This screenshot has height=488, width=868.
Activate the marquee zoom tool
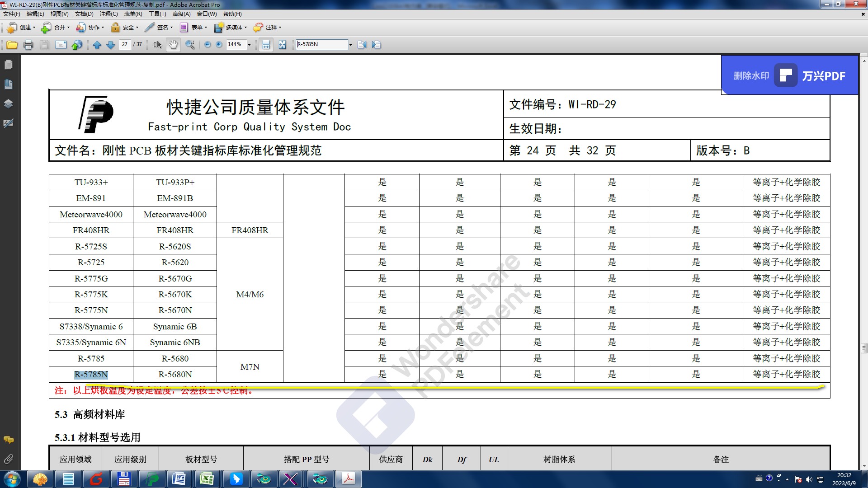pos(190,45)
